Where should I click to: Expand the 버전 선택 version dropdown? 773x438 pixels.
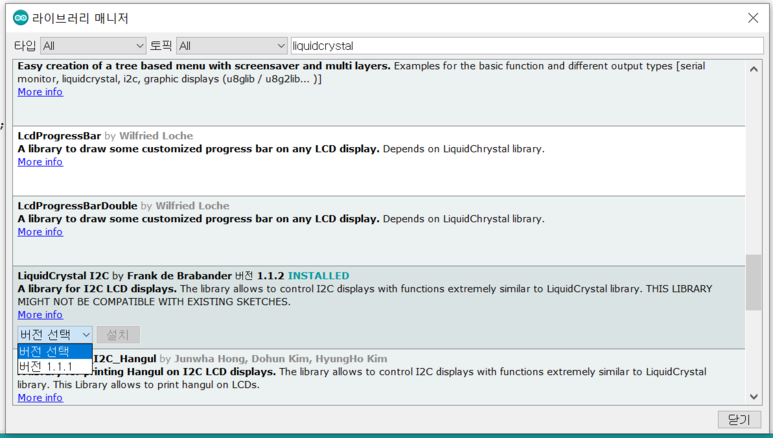(x=55, y=334)
